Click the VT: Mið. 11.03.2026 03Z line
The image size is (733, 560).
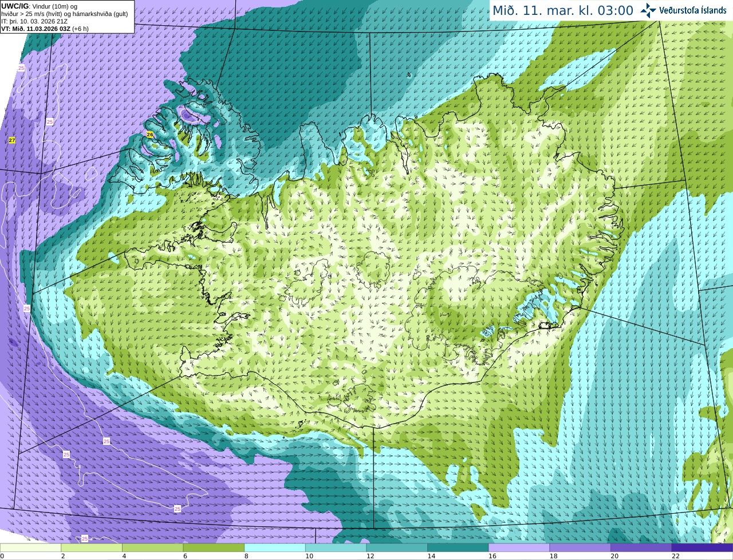click(45, 28)
